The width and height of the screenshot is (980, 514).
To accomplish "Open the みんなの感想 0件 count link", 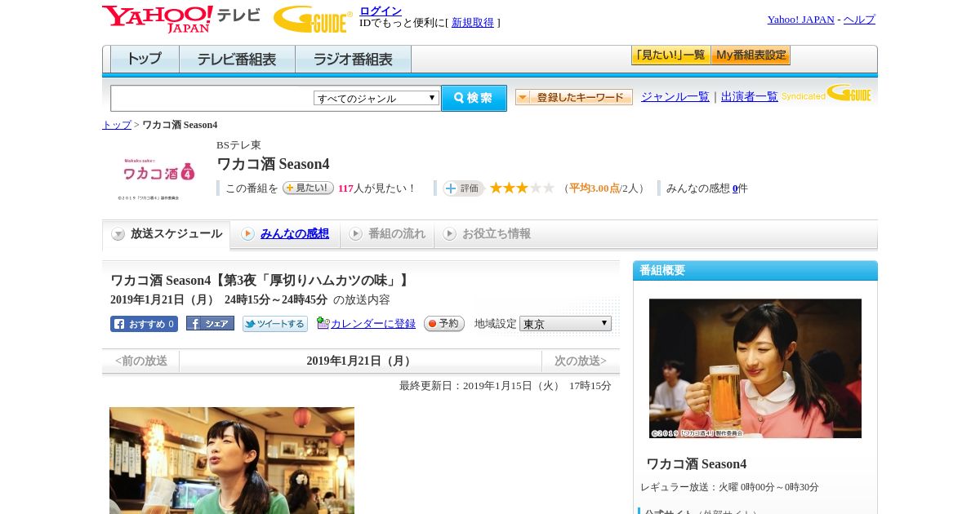I will pos(735,188).
